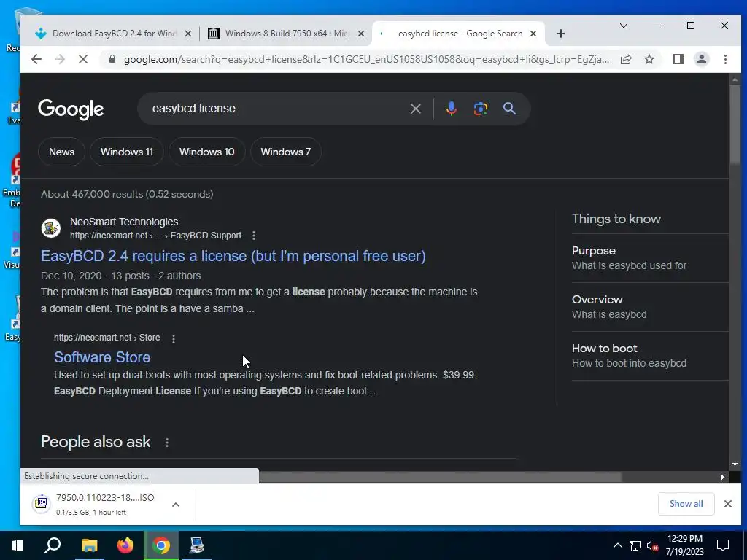This screenshot has height=560, width=747.
Task: Close the Windows 8 Build 7950 tab
Action: tap(361, 34)
